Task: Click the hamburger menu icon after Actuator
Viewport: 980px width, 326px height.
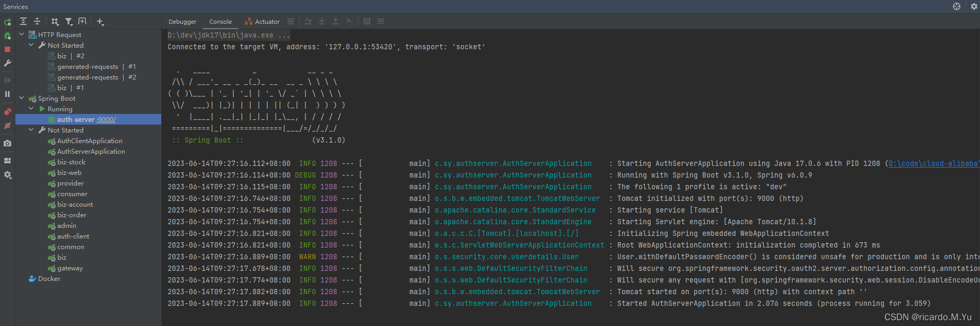Action: [x=291, y=22]
